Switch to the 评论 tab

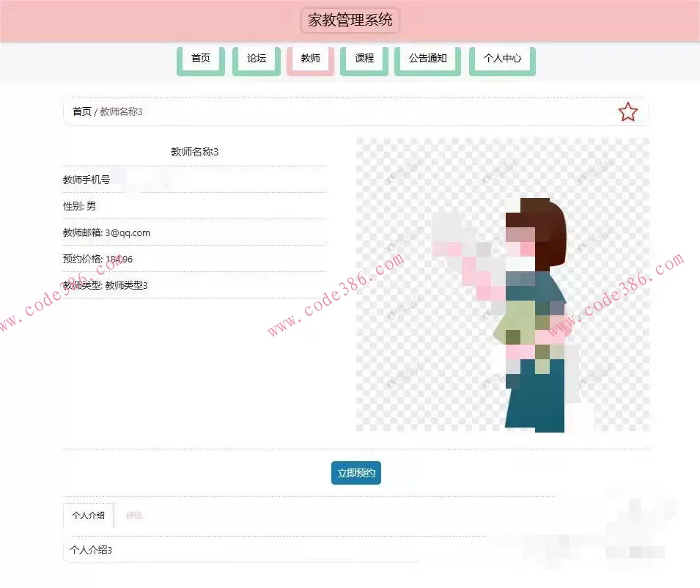tap(134, 515)
